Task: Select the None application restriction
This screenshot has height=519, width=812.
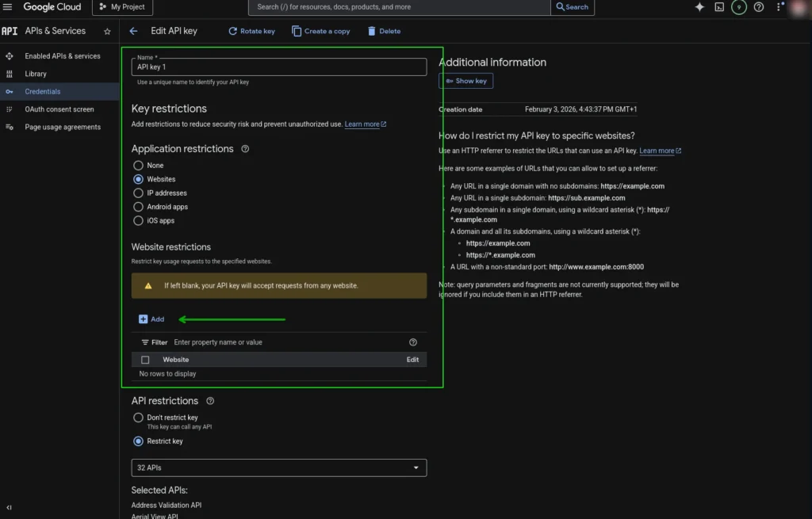Action: 139,166
